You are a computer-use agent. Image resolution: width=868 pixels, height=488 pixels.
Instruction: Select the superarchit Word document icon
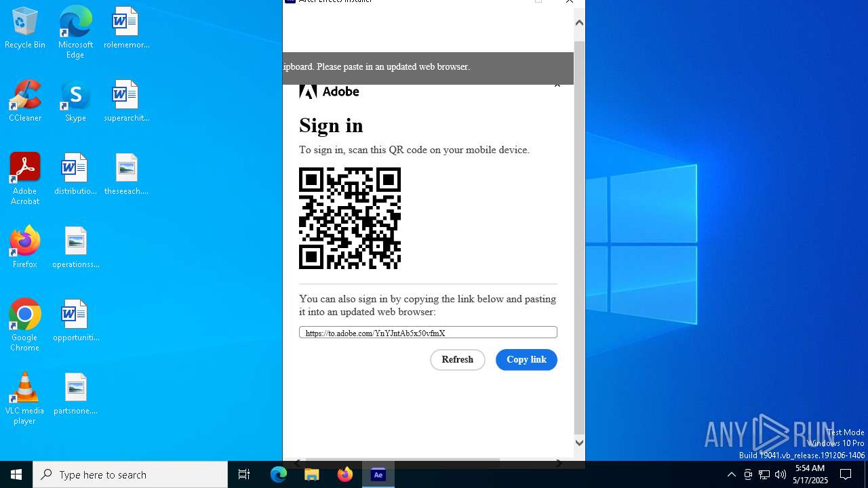pyautogui.click(x=126, y=102)
